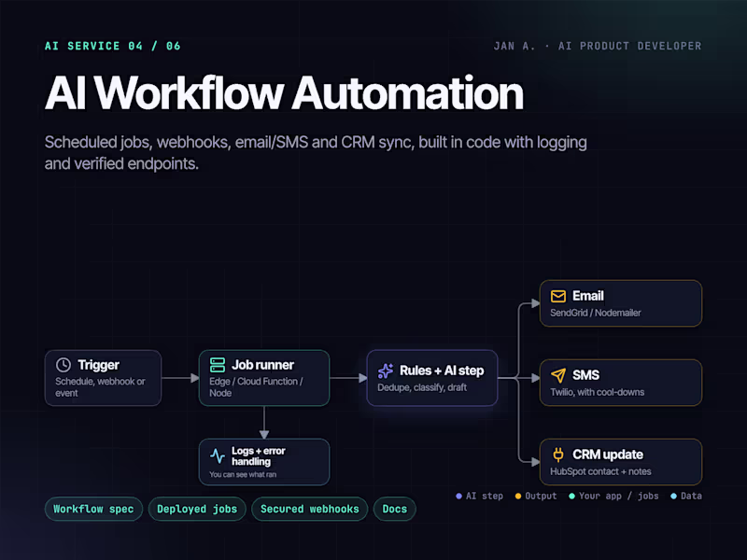Click 'SendGrid / Nodemailer' text
Viewport: 747px width, 560px height.
595,313
